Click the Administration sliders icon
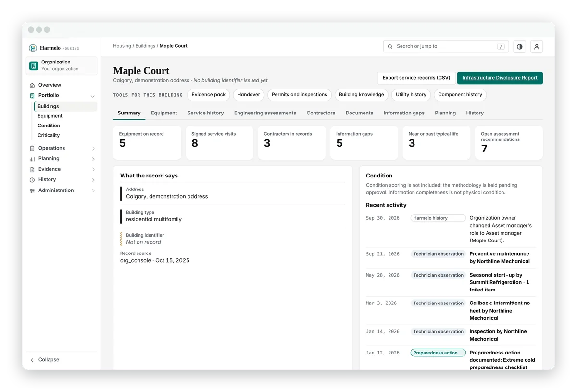The width and height of the screenshot is (577, 392). tap(32, 190)
